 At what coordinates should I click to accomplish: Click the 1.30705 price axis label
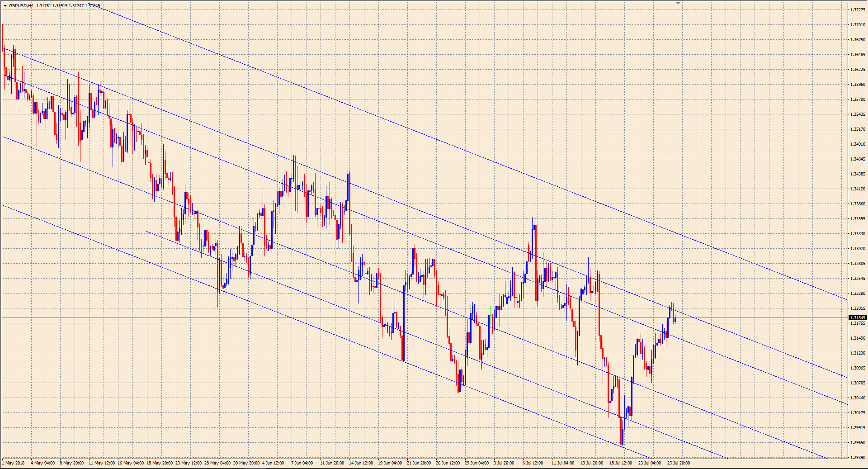point(858,383)
